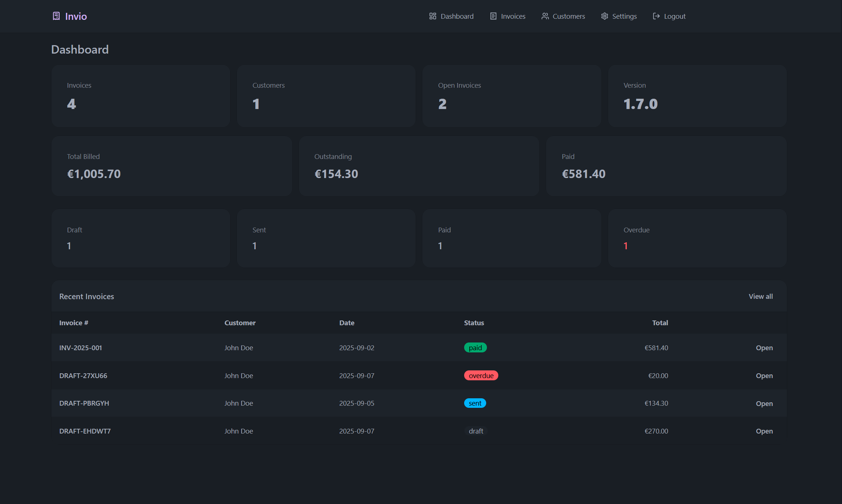This screenshot has height=504, width=842.
Task: Open invoice INV-2025-001
Action: tap(764, 348)
